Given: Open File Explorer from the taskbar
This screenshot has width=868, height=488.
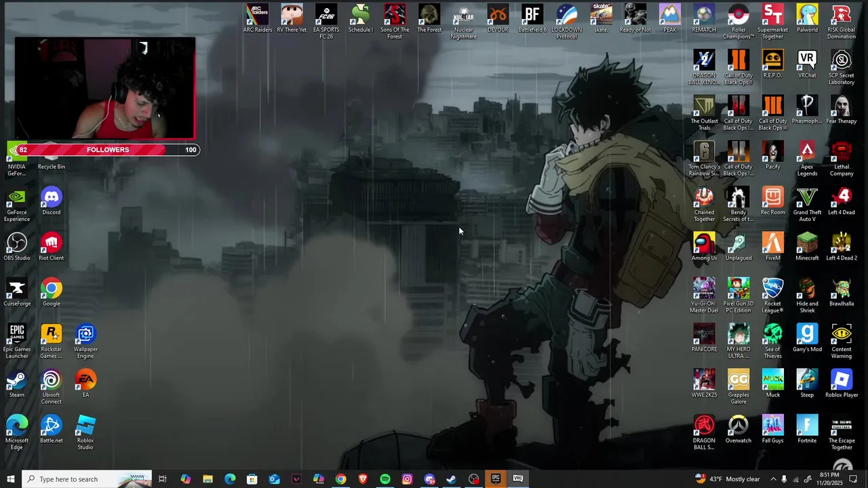Looking at the screenshot, I should (208, 479).
